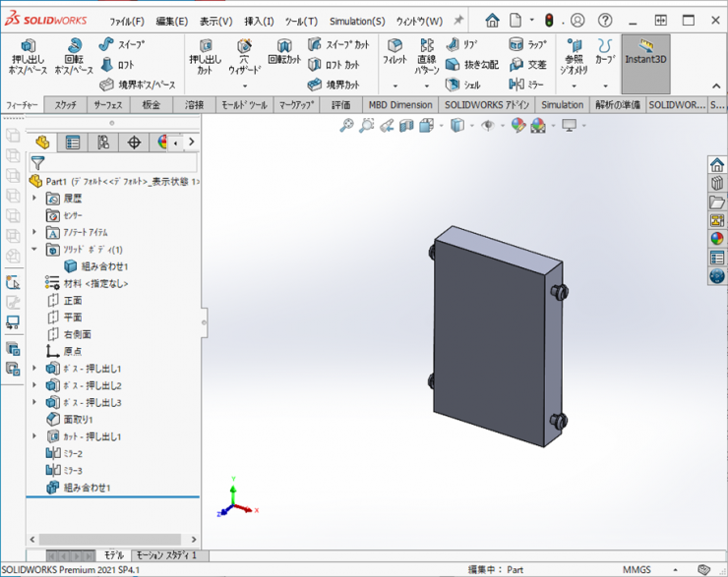Toggle the pin icon on menu bar
The image size is (728, 577).
pos(458,20)
